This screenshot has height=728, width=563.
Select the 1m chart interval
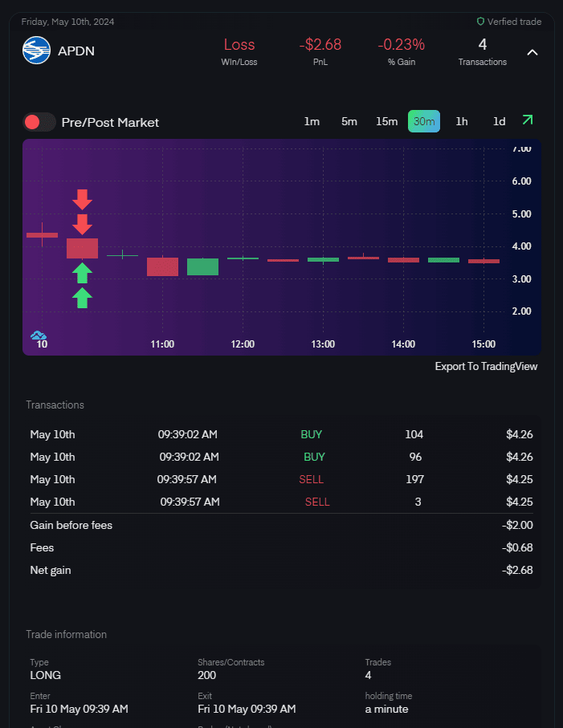click(x=312, y=121)
